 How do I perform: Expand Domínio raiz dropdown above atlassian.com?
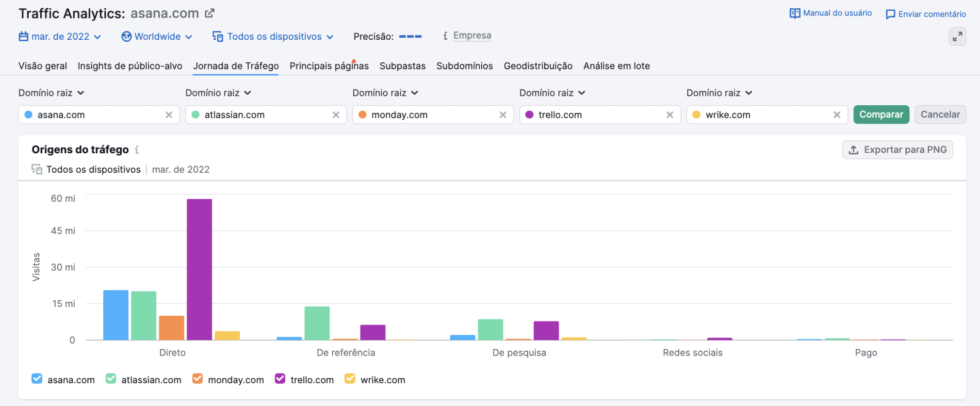coord(218,93)
